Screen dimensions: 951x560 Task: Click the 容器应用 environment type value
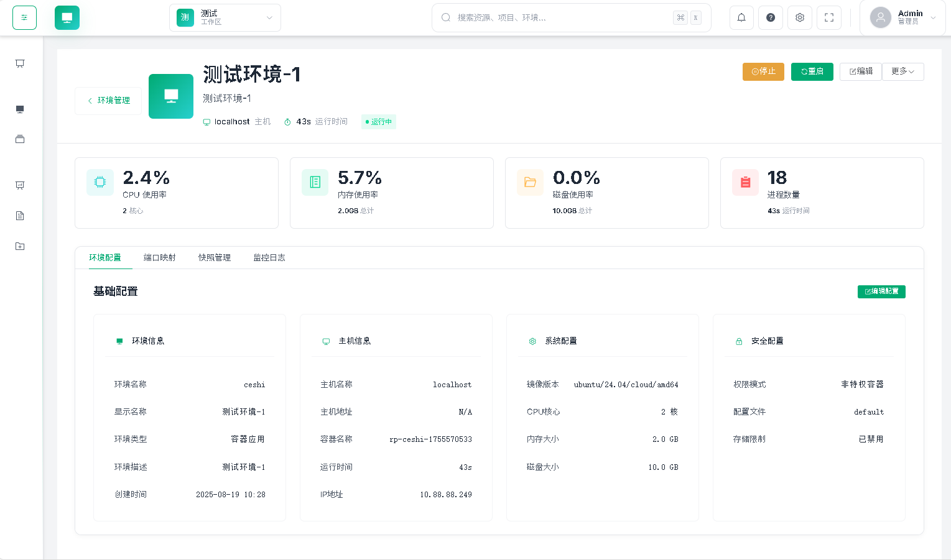pyautogui.click(x=248, y=439)
